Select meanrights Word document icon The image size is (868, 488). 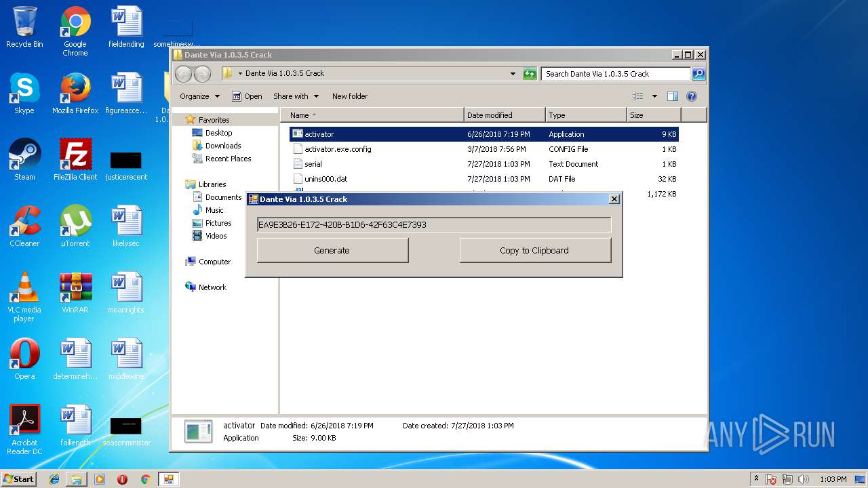[127, 293]
